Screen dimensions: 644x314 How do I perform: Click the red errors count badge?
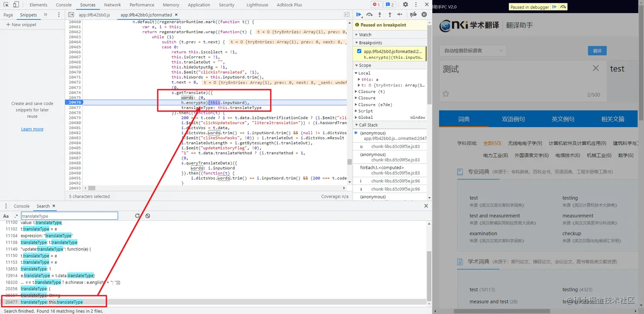click(x=376, y=5)
